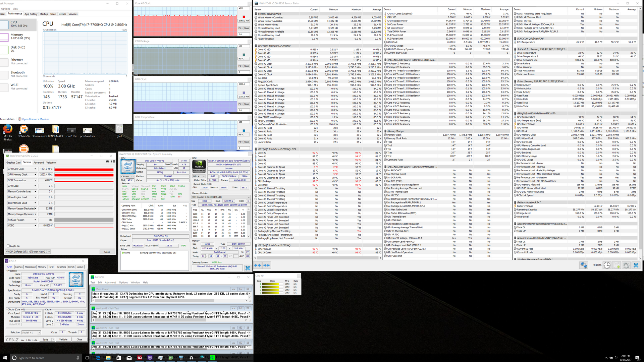Open HWiNFO sensor settings gear icon
The image size is (644, 362).
coord(626,265)
